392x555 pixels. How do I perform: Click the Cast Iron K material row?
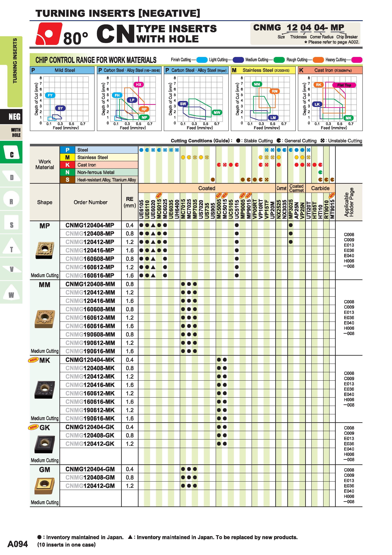coord(99,165)
